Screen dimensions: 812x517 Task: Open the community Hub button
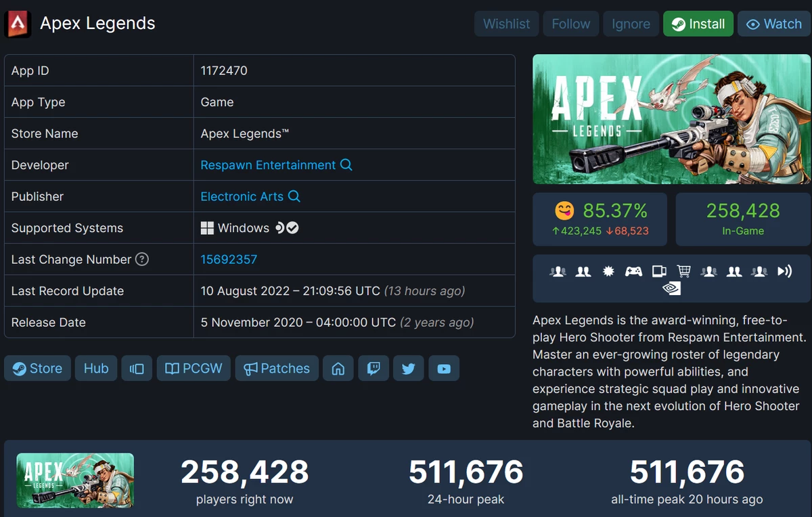(x=96, y=368)
